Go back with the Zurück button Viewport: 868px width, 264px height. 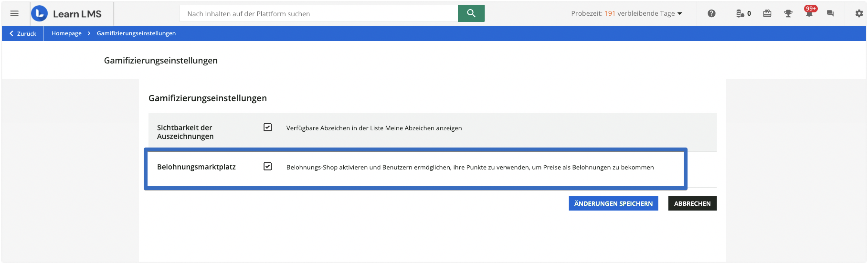23,33
